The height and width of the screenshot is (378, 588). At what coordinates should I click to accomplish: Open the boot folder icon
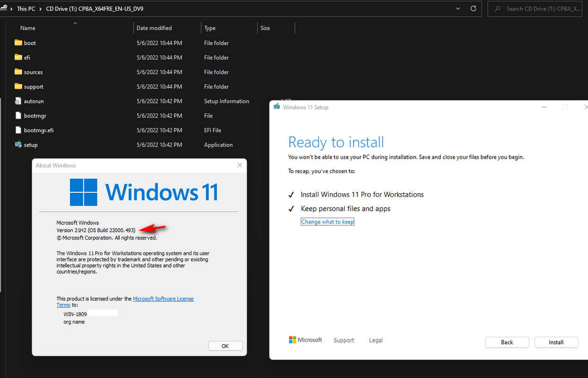(18, 43)
